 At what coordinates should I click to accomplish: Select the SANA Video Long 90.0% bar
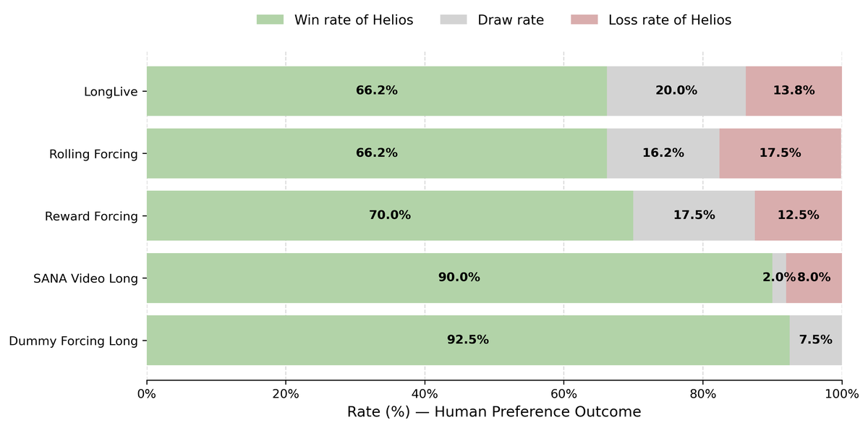(x=459, y=278)
